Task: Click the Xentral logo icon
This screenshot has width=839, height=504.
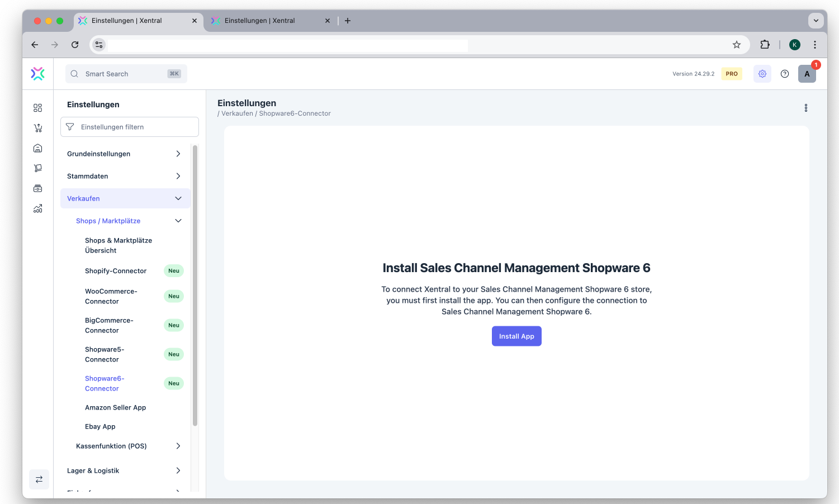Action: (x=37, y=74)
